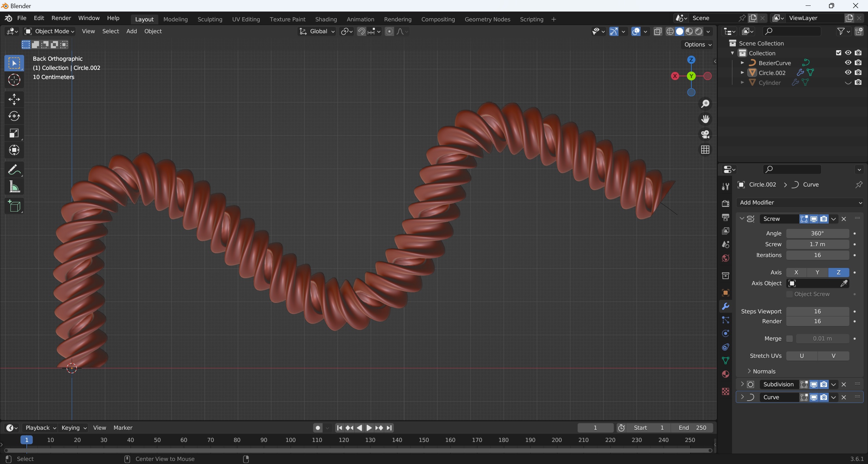This screenshot has height=464, width=868.
Task: Switch to Geometry Nodes workspace tab
Action: tap(487, 20)
